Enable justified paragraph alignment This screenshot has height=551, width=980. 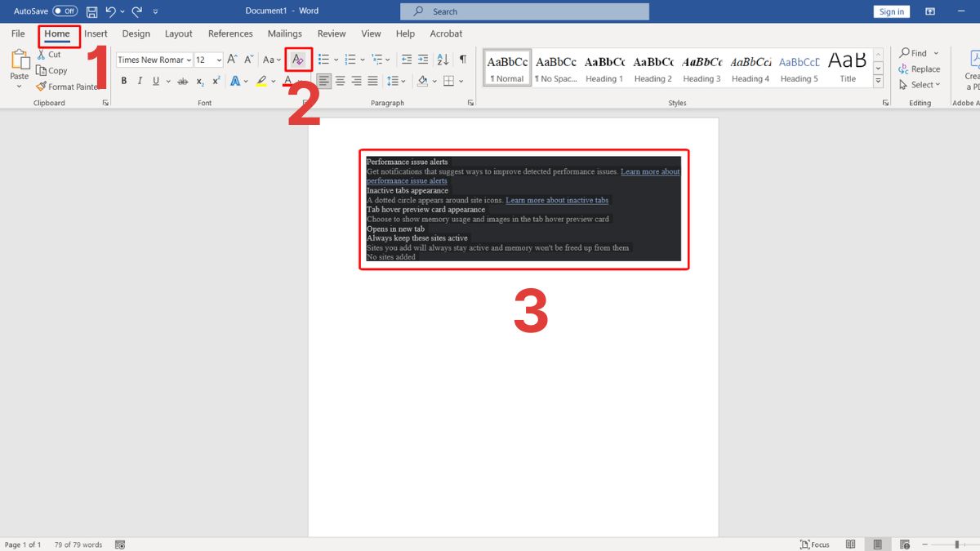(x=373, y=80)
